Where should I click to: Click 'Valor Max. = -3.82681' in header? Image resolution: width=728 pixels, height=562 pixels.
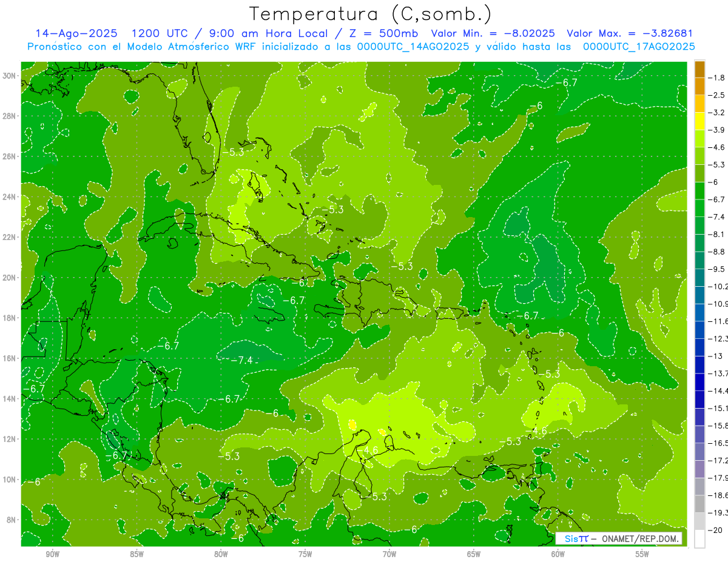tap(630, 33)
